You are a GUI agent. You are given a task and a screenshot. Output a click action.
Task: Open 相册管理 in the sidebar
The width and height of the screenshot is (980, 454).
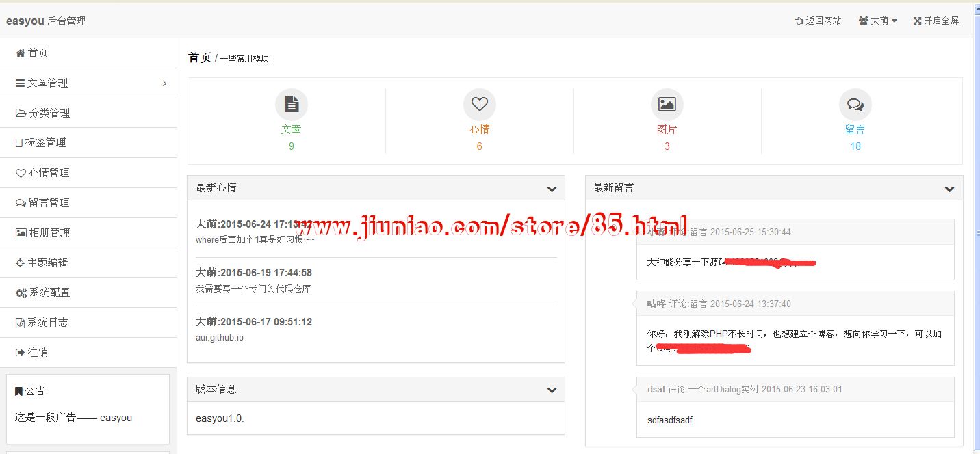pos(88,233)
